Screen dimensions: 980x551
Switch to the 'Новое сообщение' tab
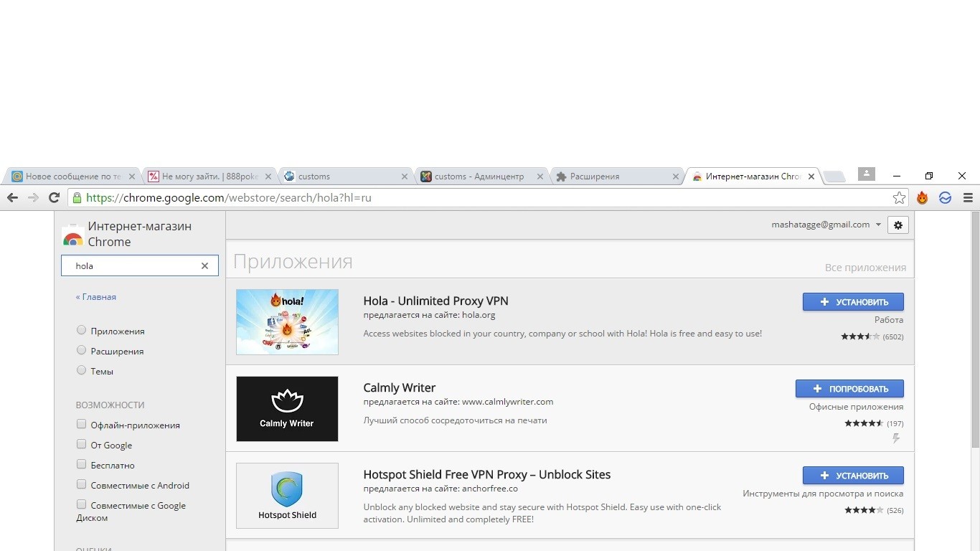(73, 176)
